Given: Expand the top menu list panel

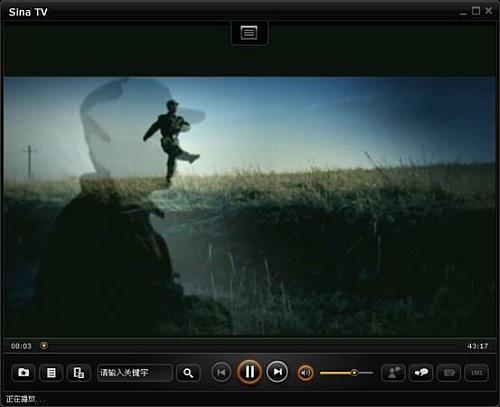Looking at the screenshot, I should [249, 33].
